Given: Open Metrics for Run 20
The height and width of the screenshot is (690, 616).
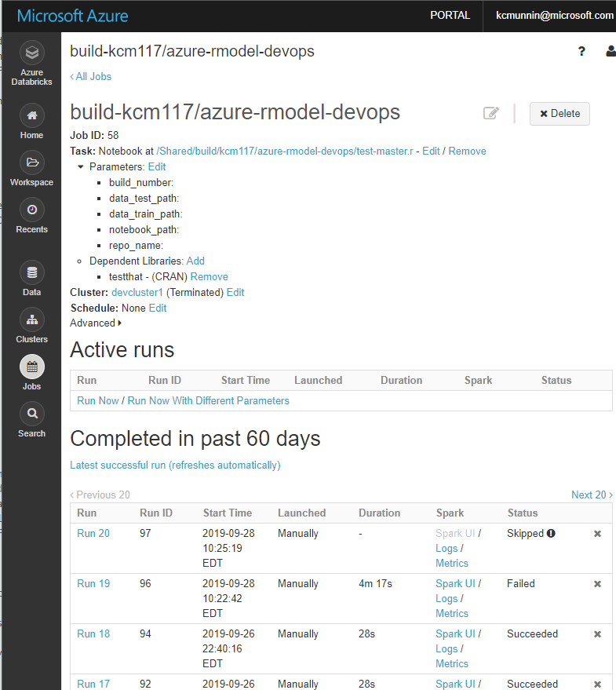Looking at the screenshot, I should (452, 564).
